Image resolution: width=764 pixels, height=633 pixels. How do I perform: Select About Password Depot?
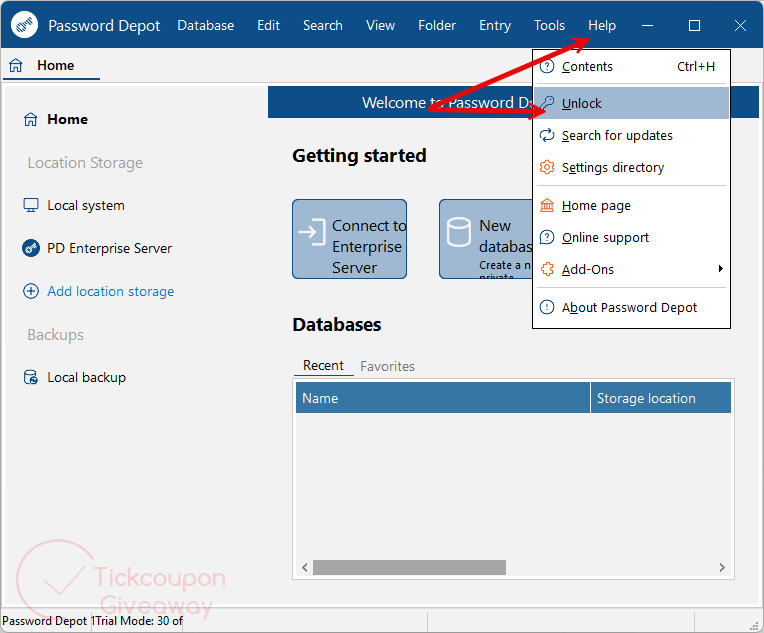(631, 307)
